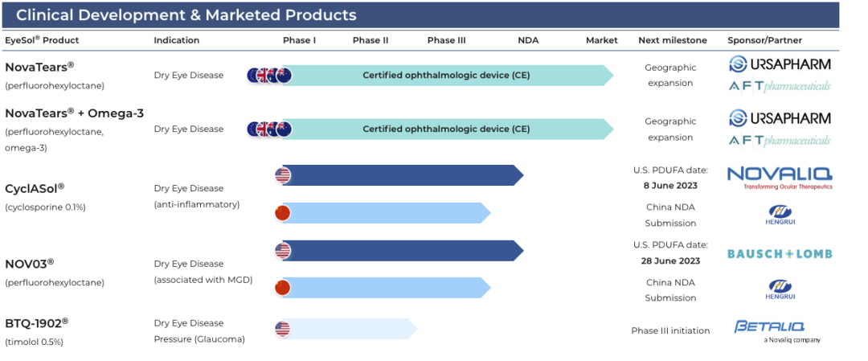Click the top Ursapharm logo
This screenshot has width=868, height=361.
(x=780, y=64)
